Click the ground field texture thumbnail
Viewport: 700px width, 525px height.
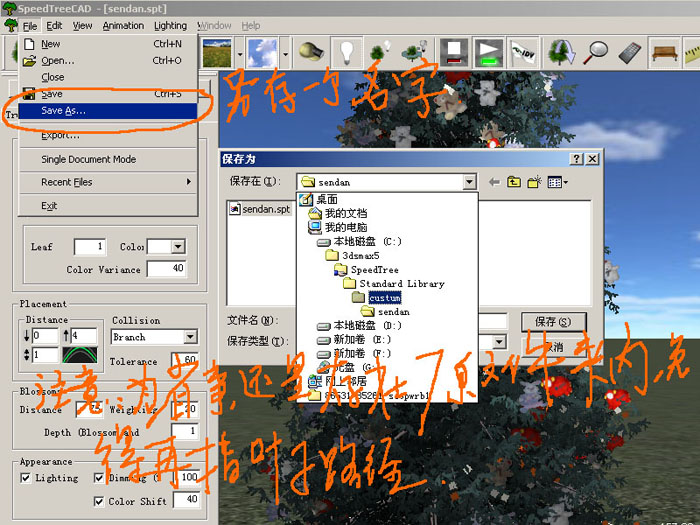(217, 53)
